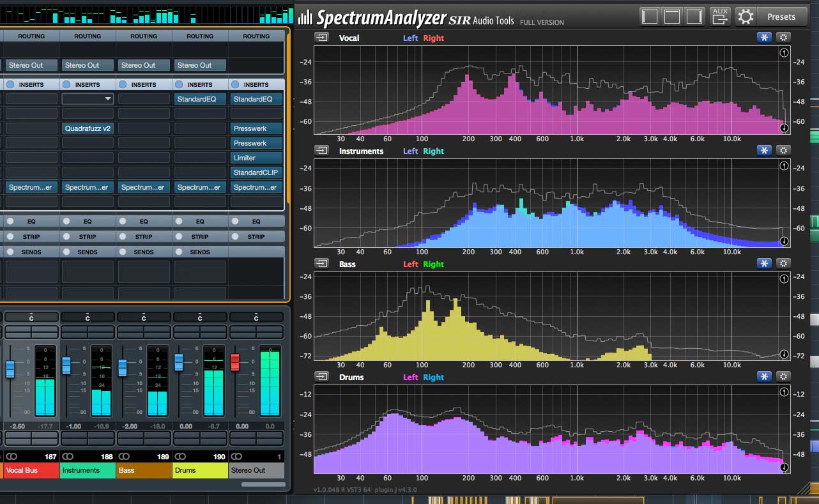819x504 pixels.
Task: Select the third SpectrumAnalyzer layout icon
Action: pyautogui.click(x=695, y=16)
